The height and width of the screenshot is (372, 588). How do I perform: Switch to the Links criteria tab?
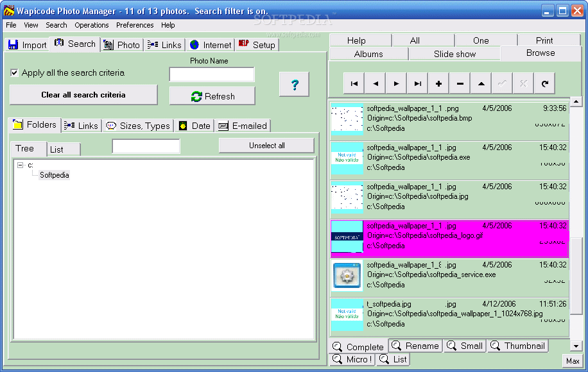pyautogui.click(x=81, y=126)
